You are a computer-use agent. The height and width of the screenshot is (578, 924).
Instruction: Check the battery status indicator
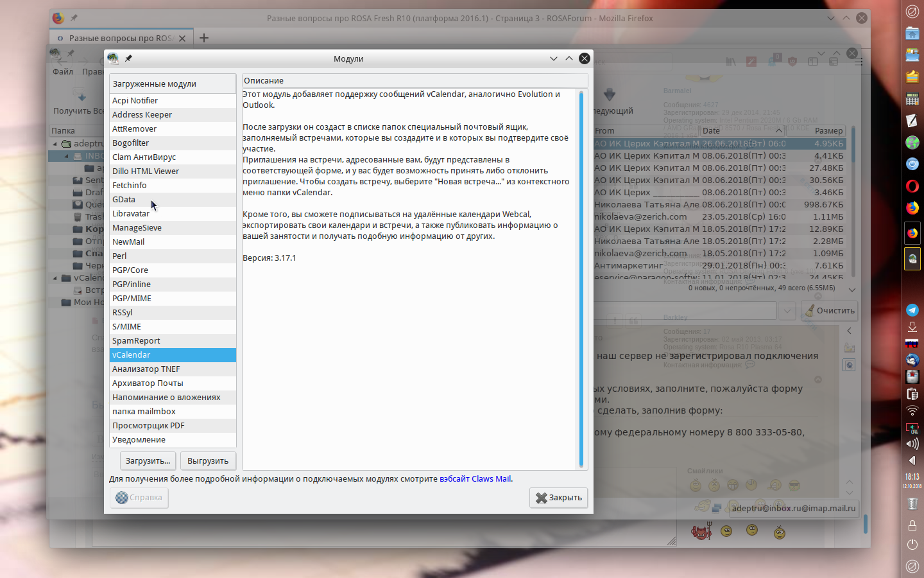pos(912,428)
